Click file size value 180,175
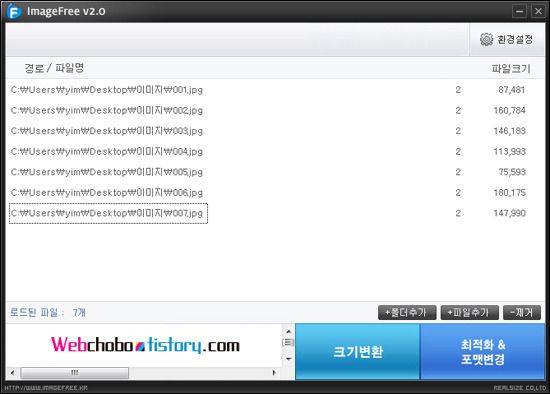This screenshot has height=394, width=550. pos(509,193)
